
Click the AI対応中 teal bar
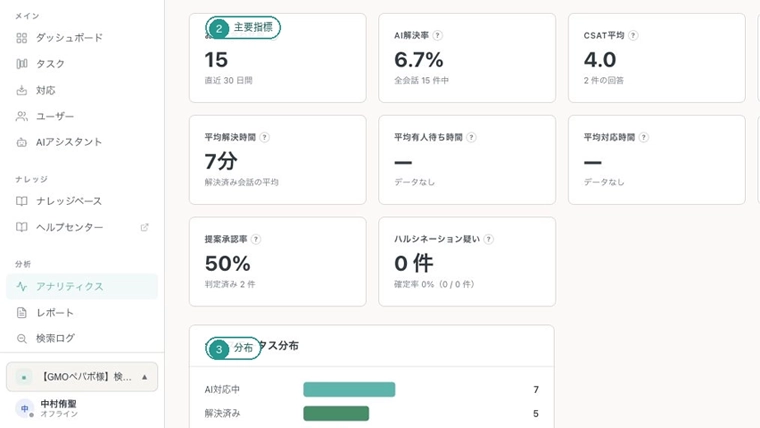(x=349, y=389)
